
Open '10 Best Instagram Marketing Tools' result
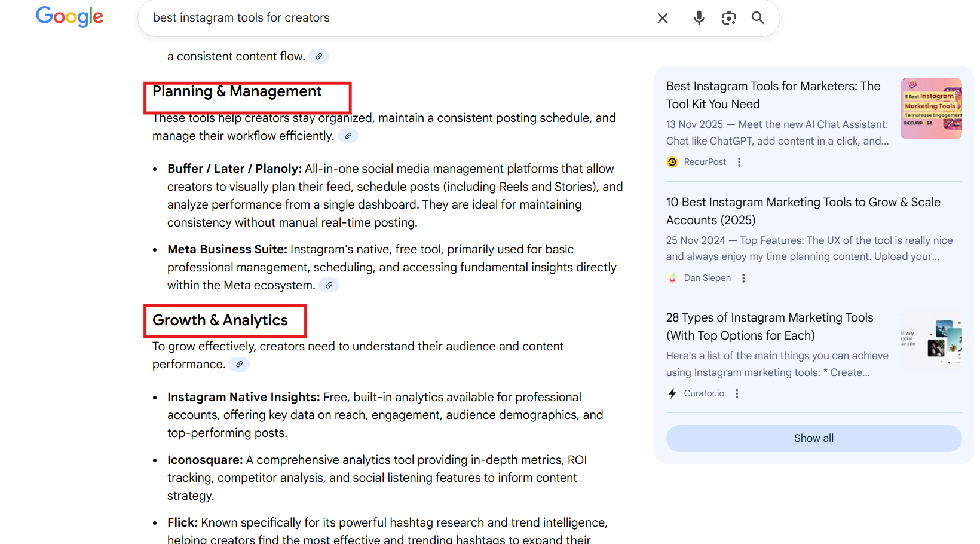[803, 211]
